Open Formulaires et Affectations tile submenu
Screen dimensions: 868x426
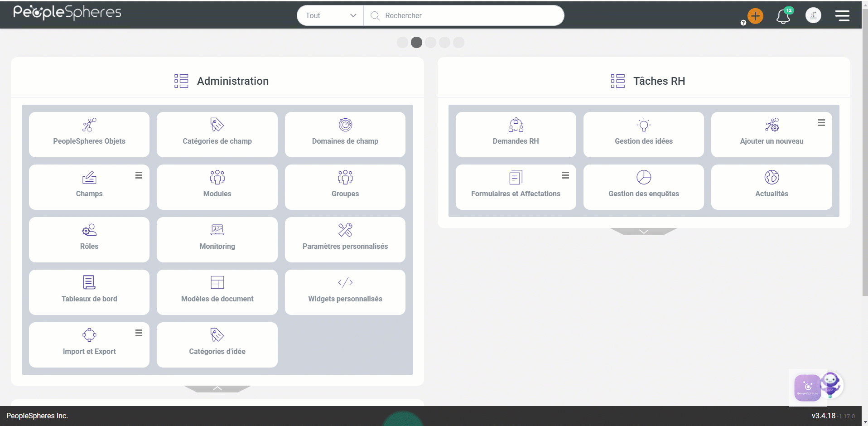[565, 175]
